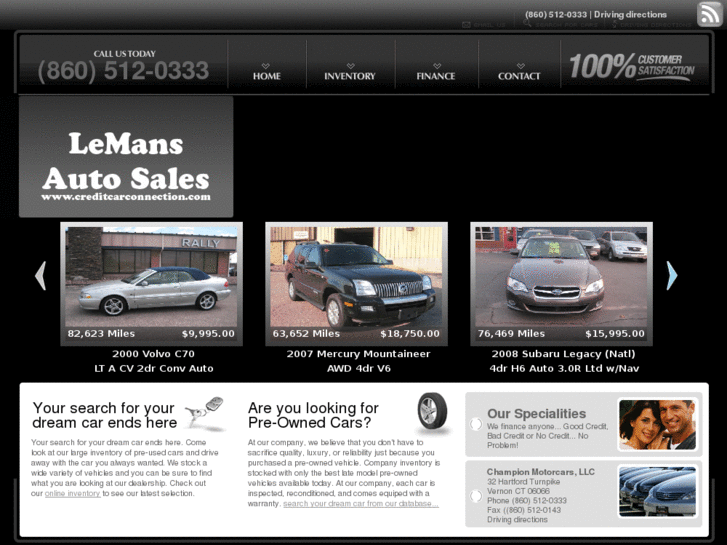Click the LeMans Auto Sales logo
The width and height of the screenshot is (727, 545).
point(126,157)
